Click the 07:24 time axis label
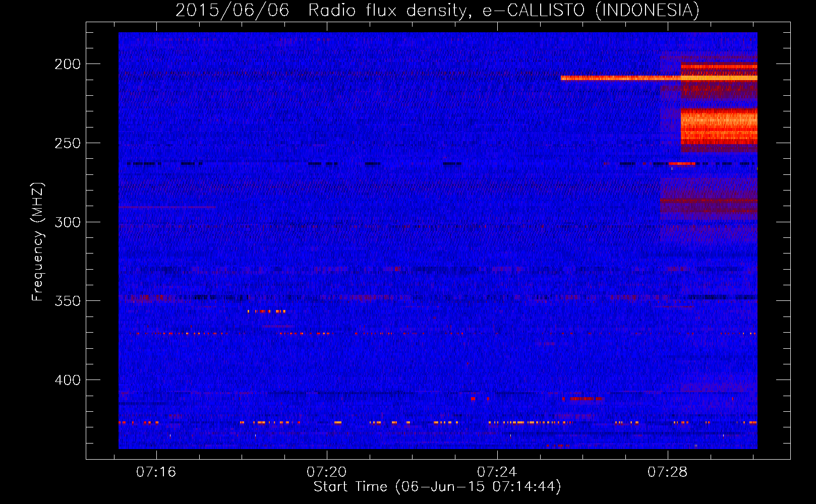 point(497,472)
